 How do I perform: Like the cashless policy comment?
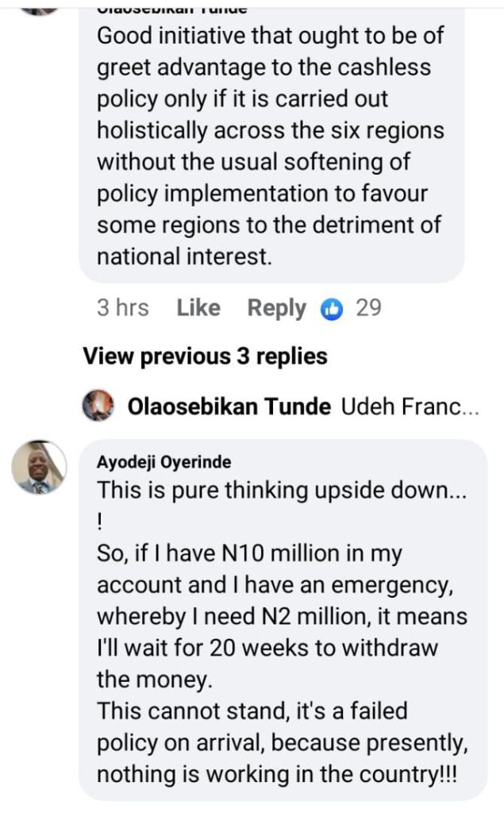[x=198, y=308]
